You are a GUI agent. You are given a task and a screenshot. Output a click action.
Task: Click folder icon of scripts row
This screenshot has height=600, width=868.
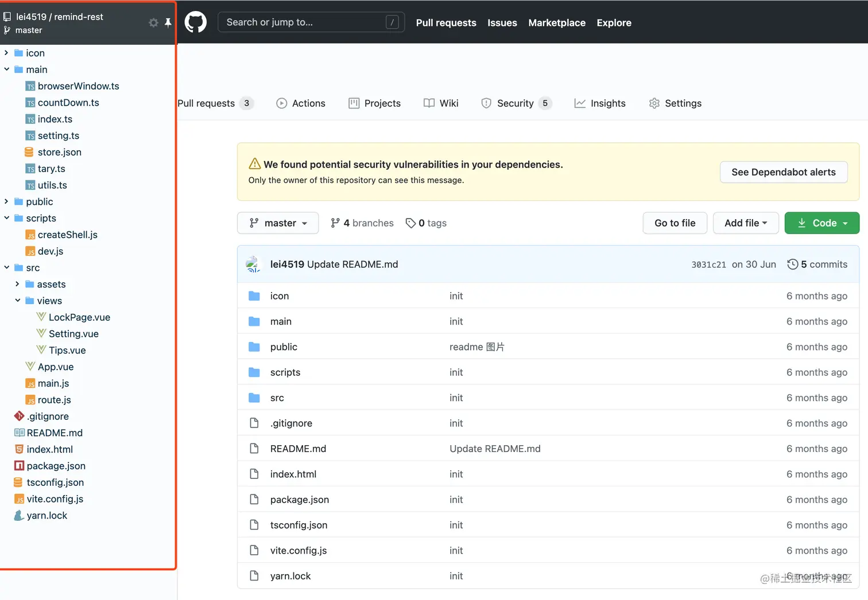tap(254, 372)
